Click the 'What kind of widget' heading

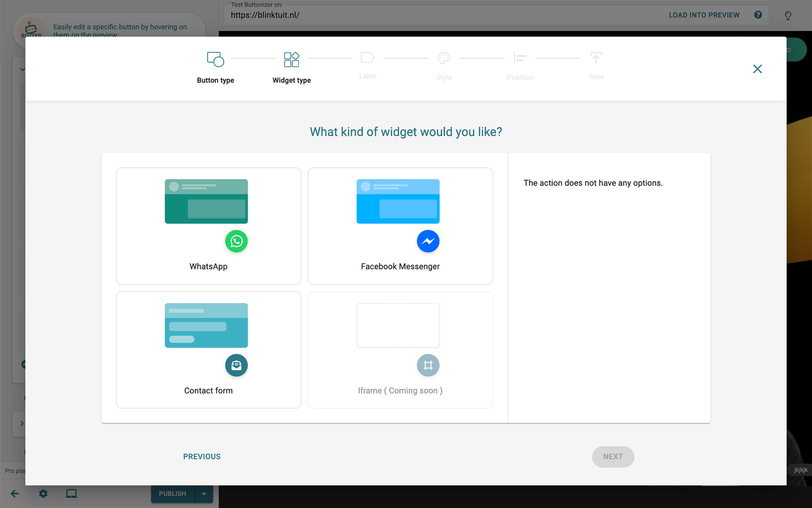(406, 132)
